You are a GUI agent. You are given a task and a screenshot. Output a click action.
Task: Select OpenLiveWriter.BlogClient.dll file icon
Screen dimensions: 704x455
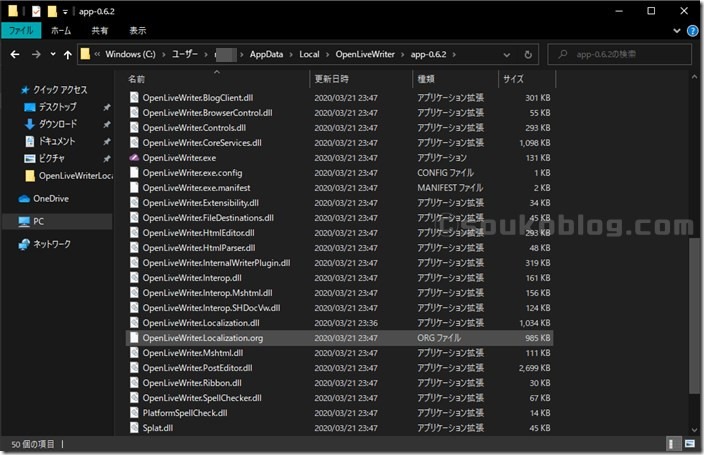click(x=134, y=97)
